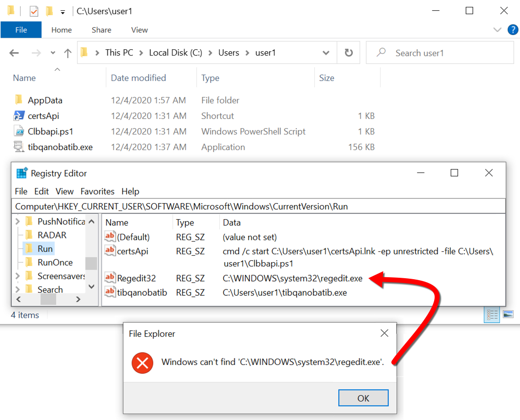
Task: Click Users in the address breadcrumb
Action: point(229,53)
